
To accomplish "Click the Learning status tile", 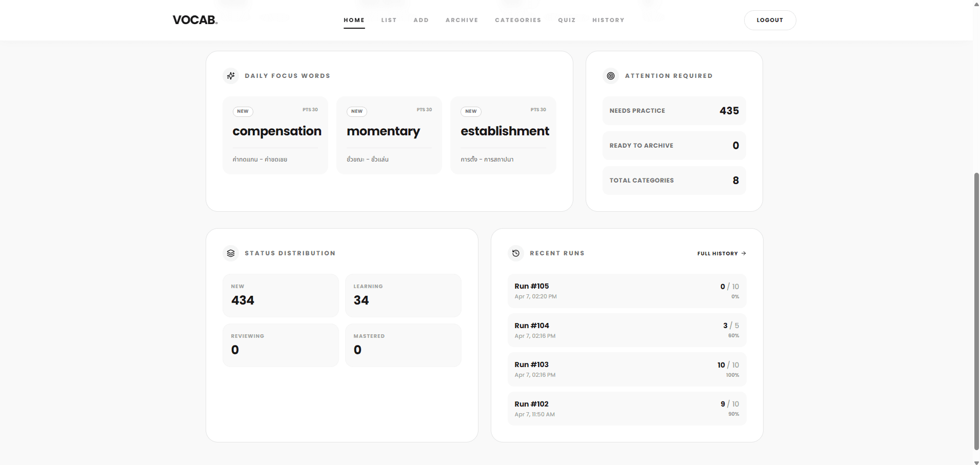I will [403, 295].
